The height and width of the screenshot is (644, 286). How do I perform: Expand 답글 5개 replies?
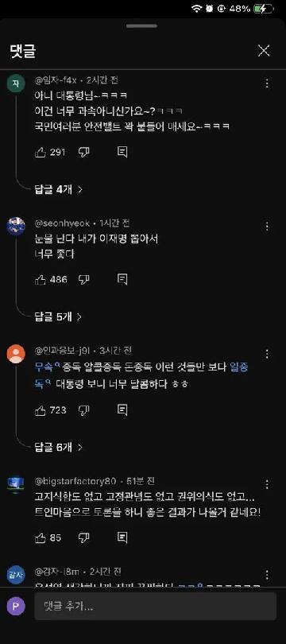(58, 316)
